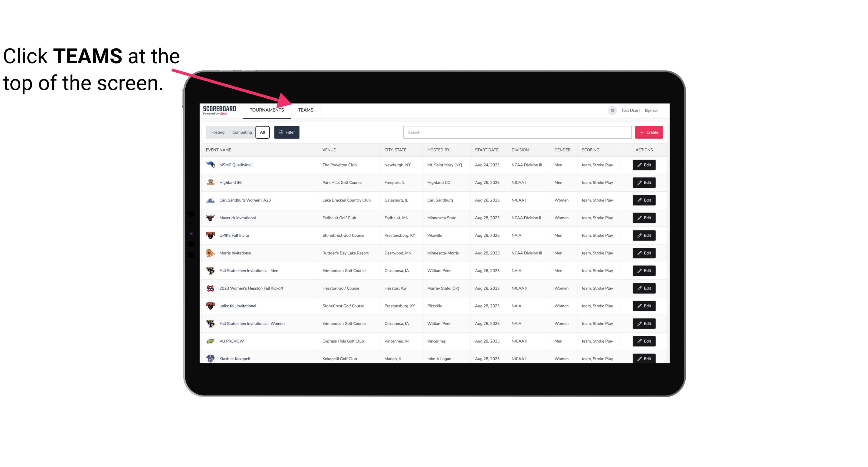Click the Filter dropdown button
868x467 pixels.
(x=287, y=132)
